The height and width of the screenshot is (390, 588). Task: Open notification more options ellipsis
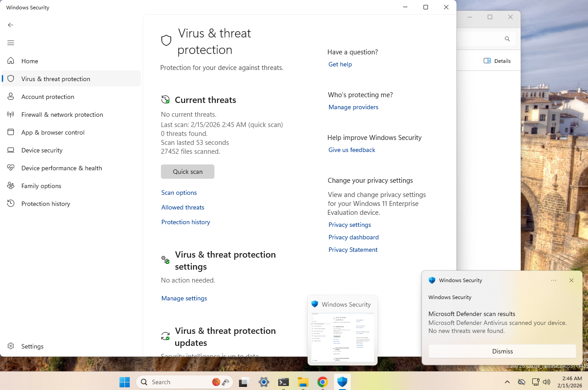point(554,280)
